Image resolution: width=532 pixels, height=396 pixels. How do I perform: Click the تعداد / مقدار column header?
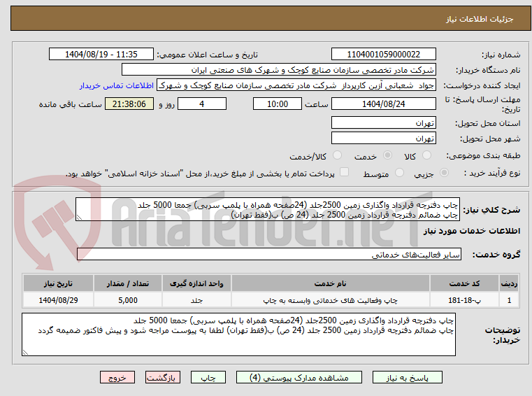(x=127, y=283)
